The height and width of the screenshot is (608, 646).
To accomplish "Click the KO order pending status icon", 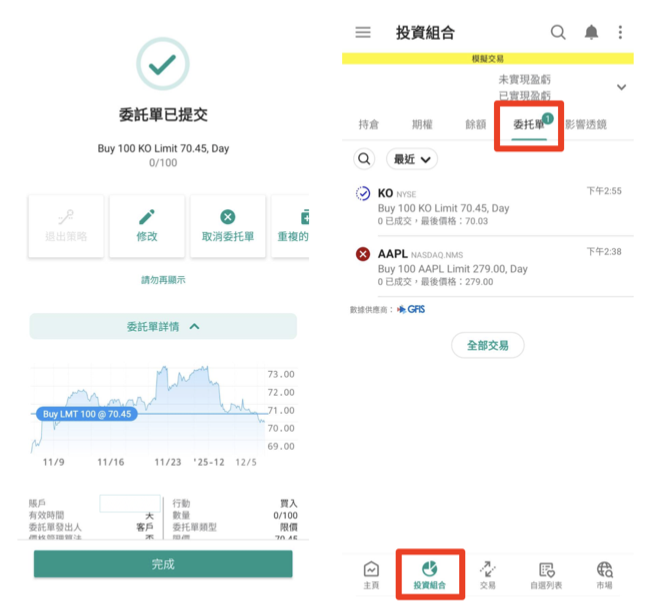I will [363, 193].
